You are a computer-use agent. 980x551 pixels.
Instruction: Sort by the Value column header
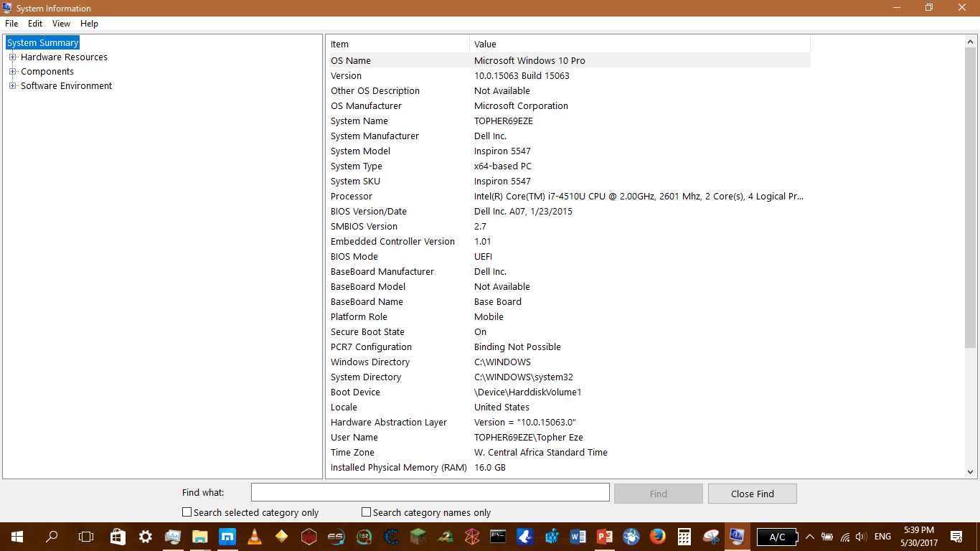pyautogui.click(x=640, y=44)
